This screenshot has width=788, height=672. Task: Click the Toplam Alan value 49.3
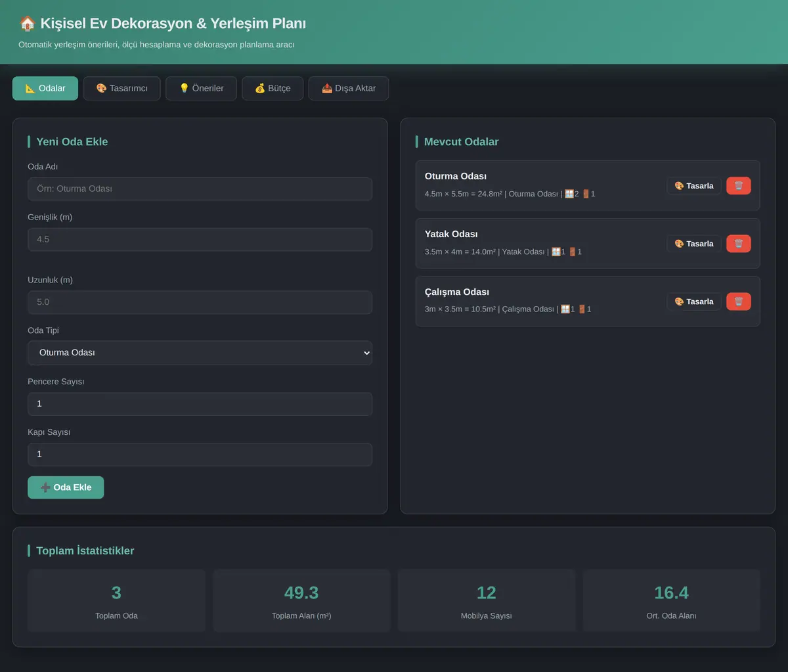301,593
